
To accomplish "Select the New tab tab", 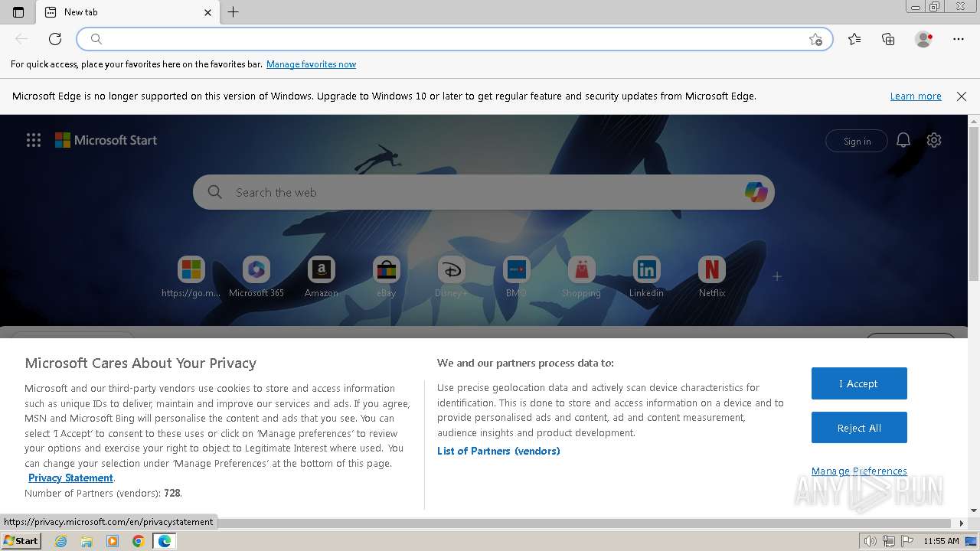I will [128, 12].
